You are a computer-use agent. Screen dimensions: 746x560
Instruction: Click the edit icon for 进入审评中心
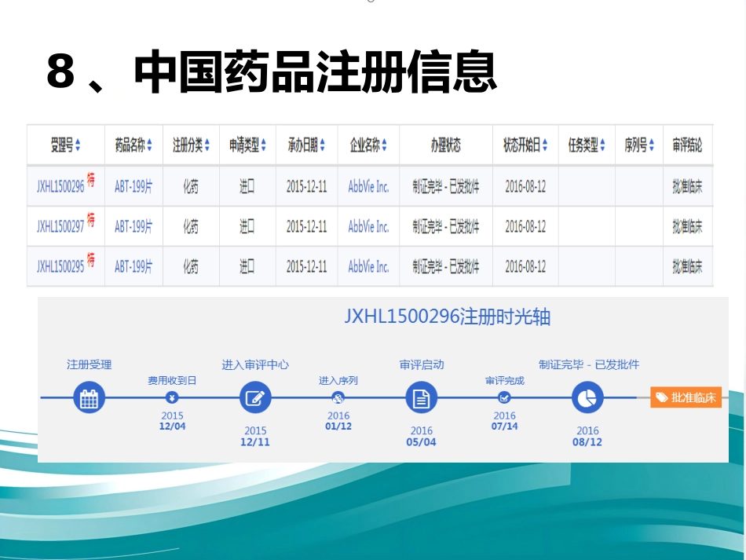255,397
